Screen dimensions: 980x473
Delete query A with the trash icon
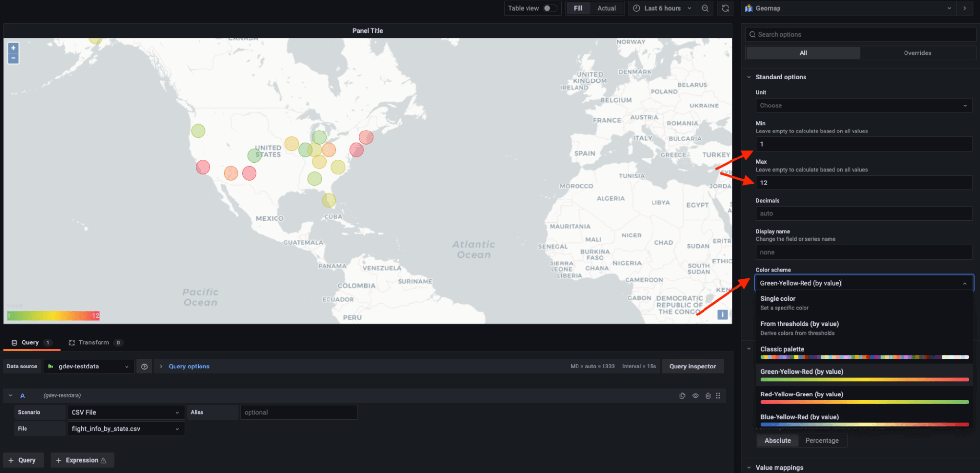point(708,396)
